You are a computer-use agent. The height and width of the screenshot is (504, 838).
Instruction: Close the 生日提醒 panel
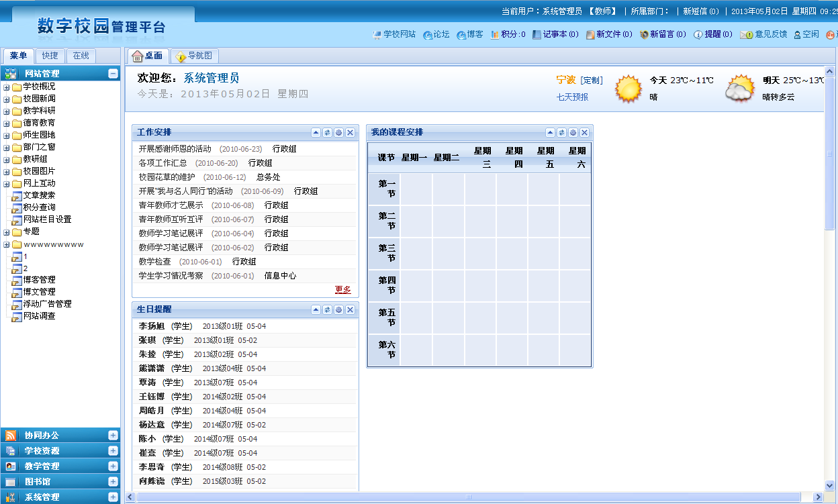click(x=351, y=309)
